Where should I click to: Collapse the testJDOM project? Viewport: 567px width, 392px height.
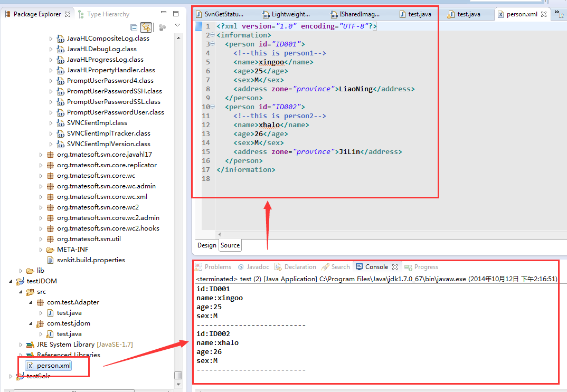coord(11,281)
